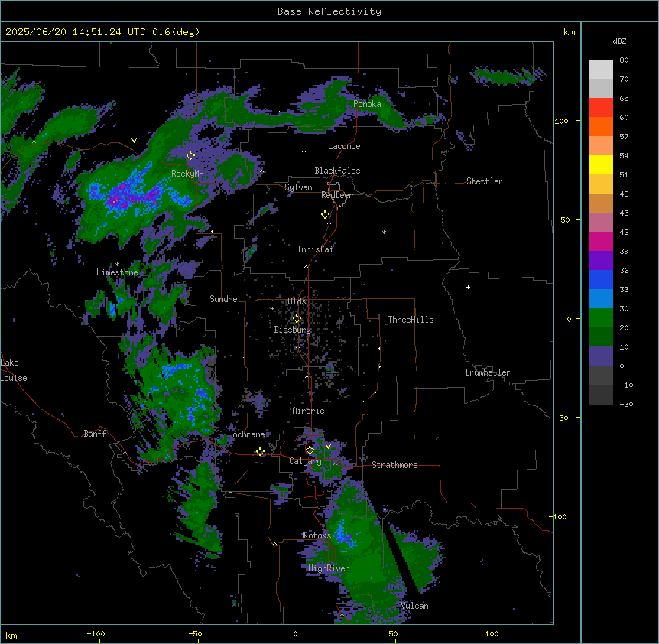Click the white asterisk marker above Limestone
The image size is (659, 644).
pyautogui.click(x=117, y=265)
